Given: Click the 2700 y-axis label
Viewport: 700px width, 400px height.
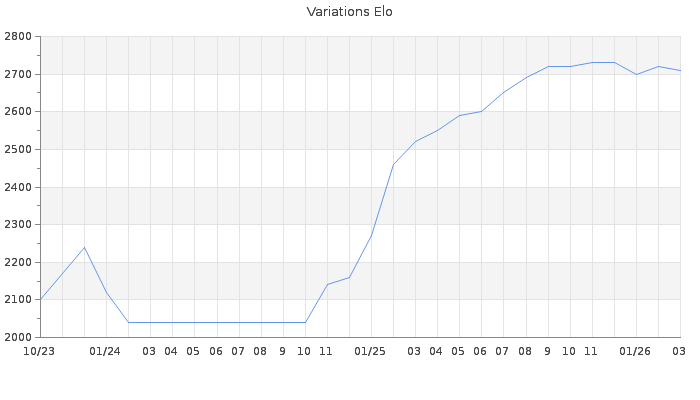Looking at the screenshot, I should (x=17, y=75).
